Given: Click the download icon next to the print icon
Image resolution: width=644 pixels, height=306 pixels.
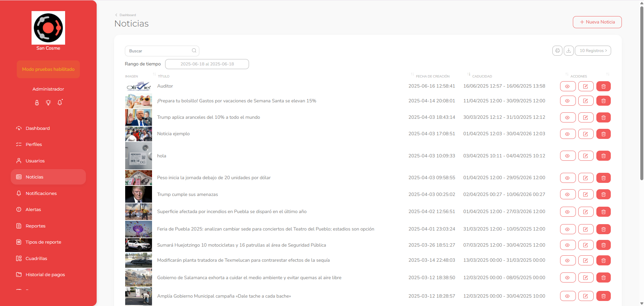Looking at the screenshot, I should point(568,51).
